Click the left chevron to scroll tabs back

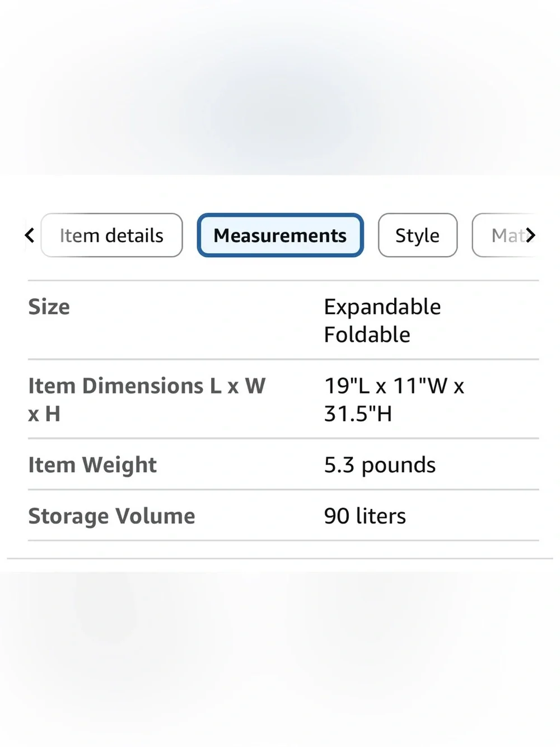(x=30, y=235)
